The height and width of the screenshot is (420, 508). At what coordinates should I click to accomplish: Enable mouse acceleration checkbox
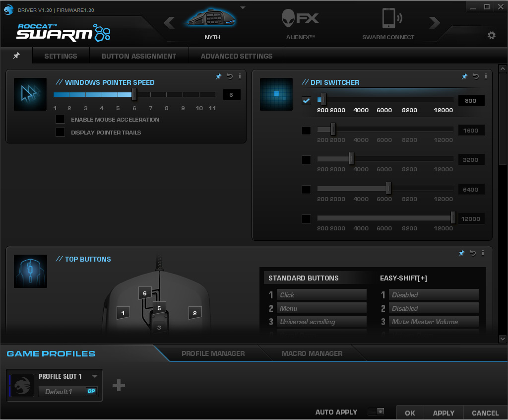60,119
